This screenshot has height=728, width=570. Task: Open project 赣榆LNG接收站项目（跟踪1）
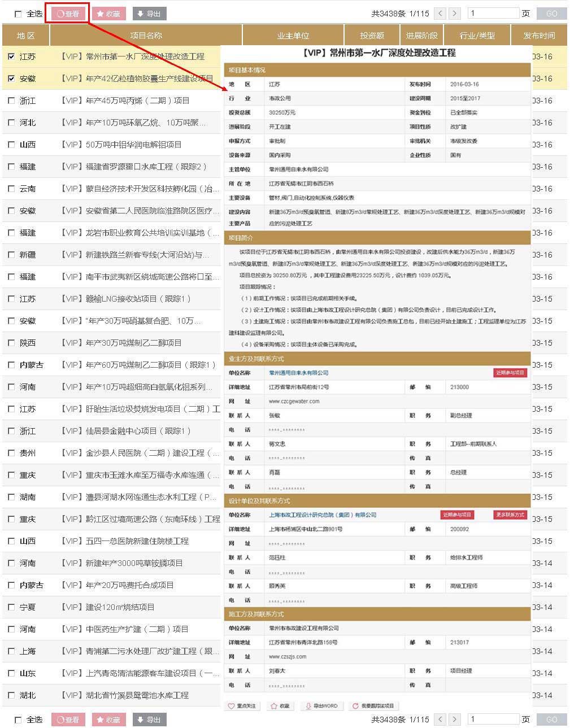(x=126, y=299)
